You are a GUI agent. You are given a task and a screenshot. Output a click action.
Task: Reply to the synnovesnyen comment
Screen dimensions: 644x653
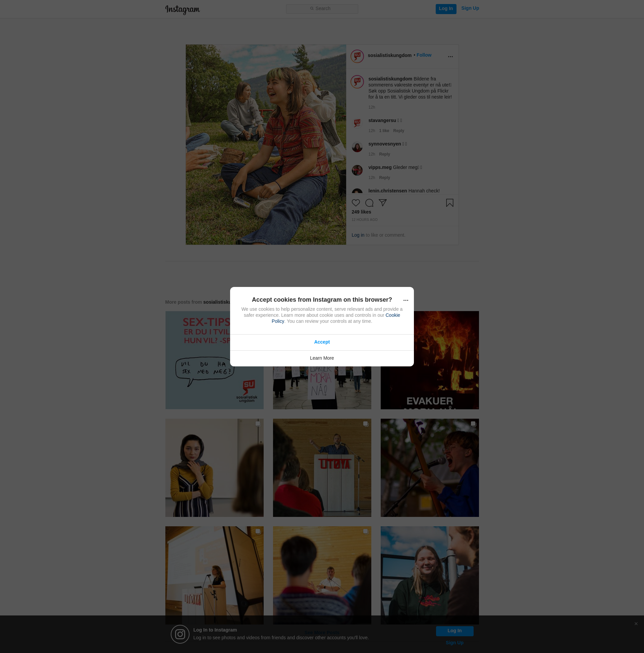[x=385, y=154]
